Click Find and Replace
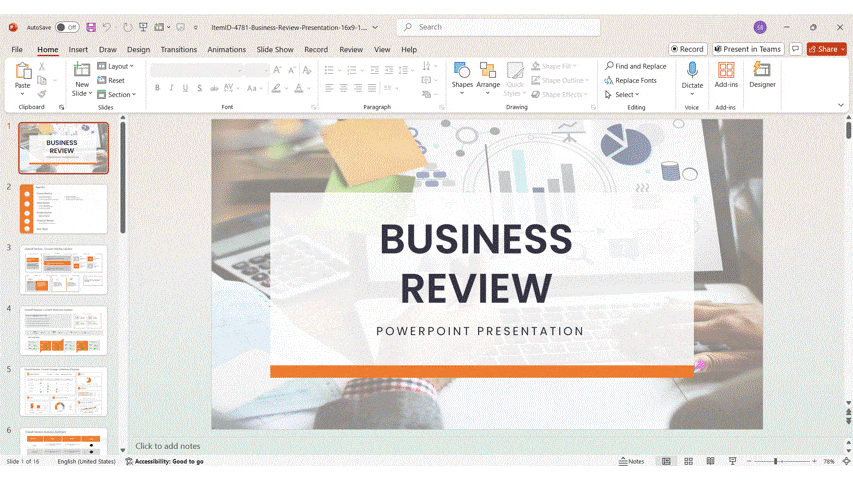The image size is (853, 480). click(635, 66)
